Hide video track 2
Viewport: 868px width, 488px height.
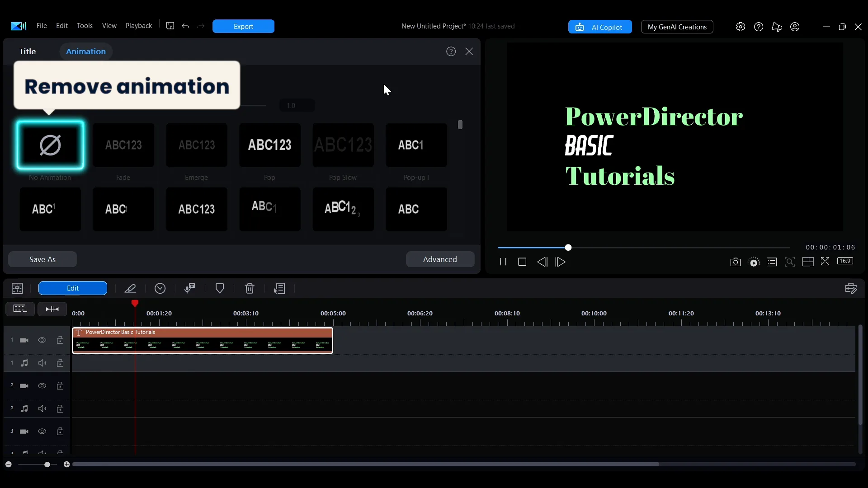pos(42,386)
